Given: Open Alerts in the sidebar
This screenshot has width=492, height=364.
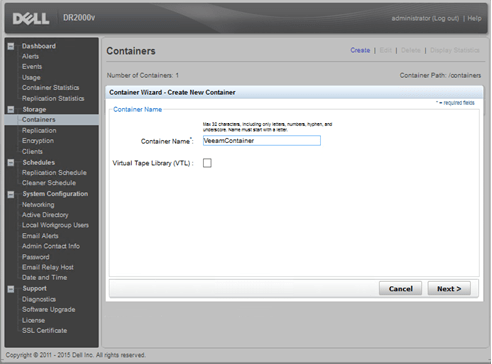Looking at the screenshot, I should pos(30,56).
